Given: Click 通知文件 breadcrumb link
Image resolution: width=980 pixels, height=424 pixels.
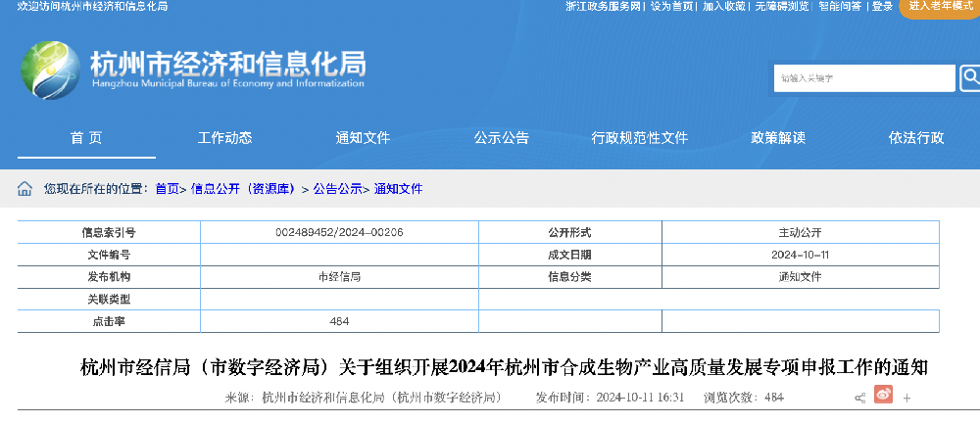Looking at the screenshot, I should 398,189.
